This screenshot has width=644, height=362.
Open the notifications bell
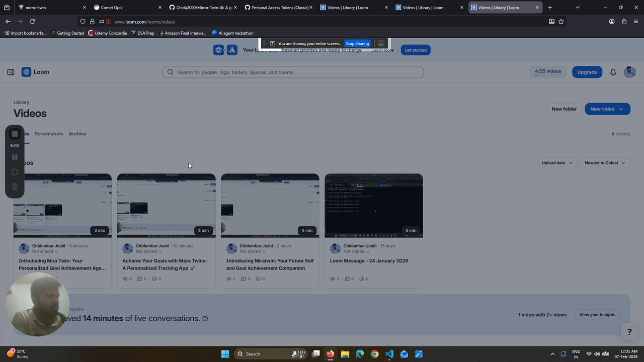pyautogui.click(x=613, y=72)
